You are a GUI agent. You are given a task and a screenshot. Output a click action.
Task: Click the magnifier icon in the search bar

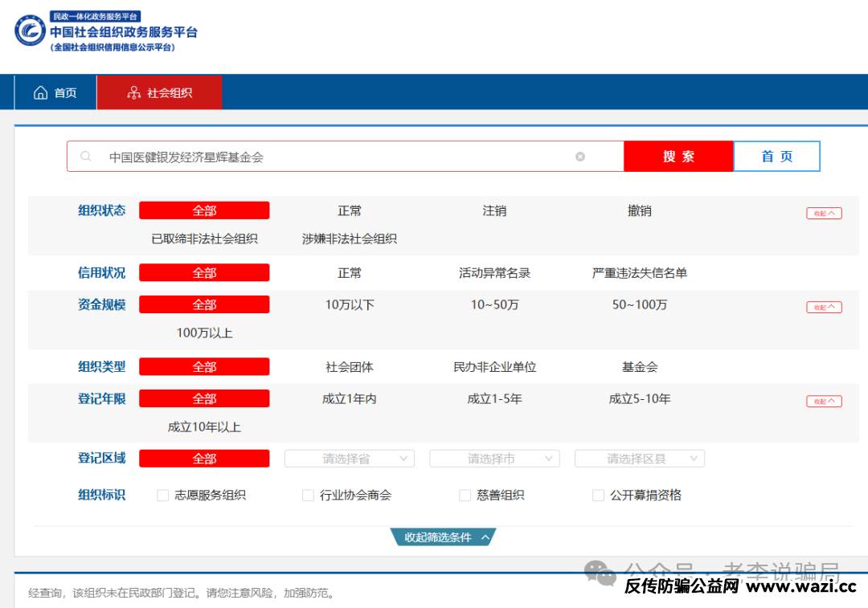coord(86,156)
